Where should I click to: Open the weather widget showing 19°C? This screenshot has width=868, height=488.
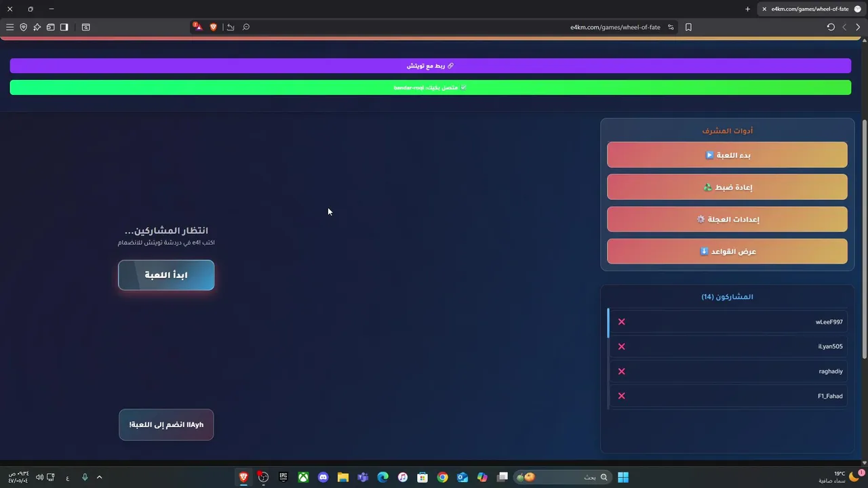[x=838, y=477]
